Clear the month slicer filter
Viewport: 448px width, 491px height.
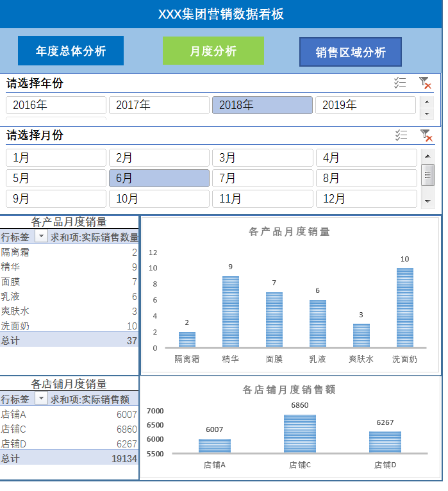[426, 135]
